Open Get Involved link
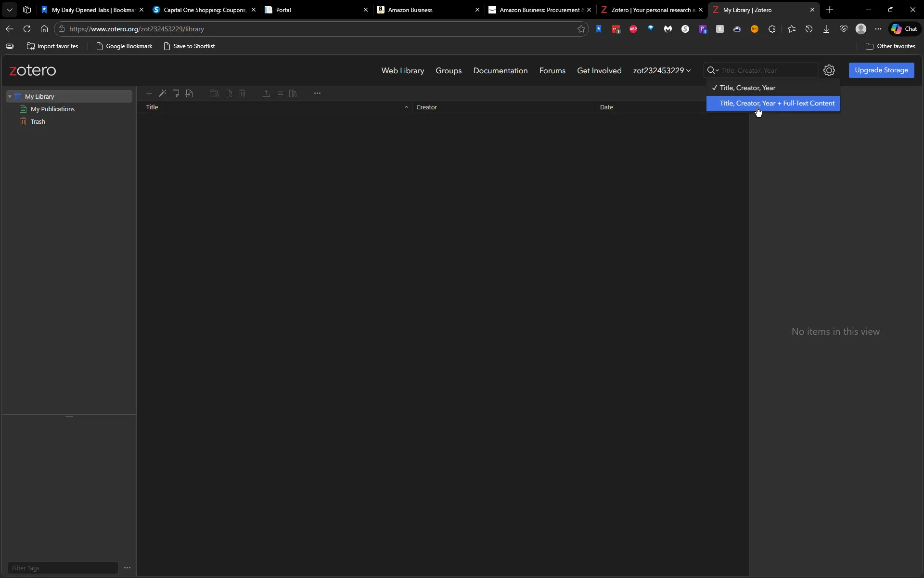 pyautogui.click(x=599, y=70)
